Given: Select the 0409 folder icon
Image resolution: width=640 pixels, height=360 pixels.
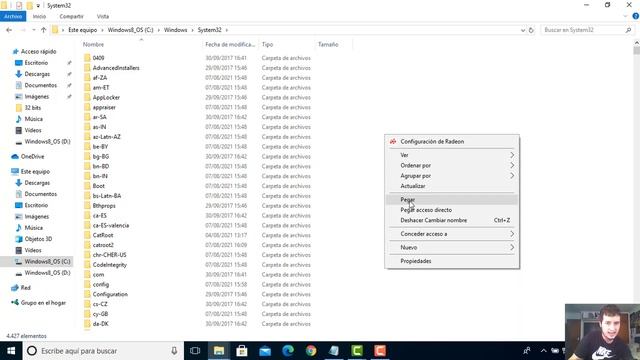Looking at the screenshot, I should pyautogui.click(x=87, y=58).
